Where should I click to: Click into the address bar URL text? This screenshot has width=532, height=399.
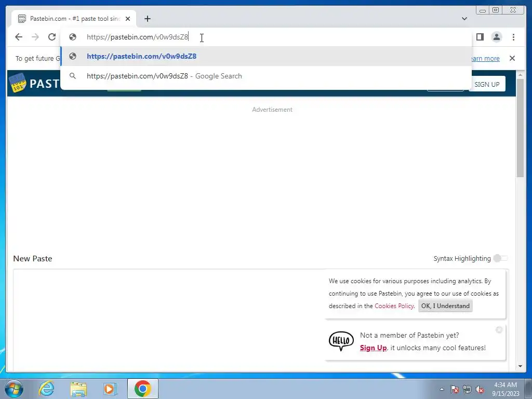pyautogui.click(x=137, y=37)
